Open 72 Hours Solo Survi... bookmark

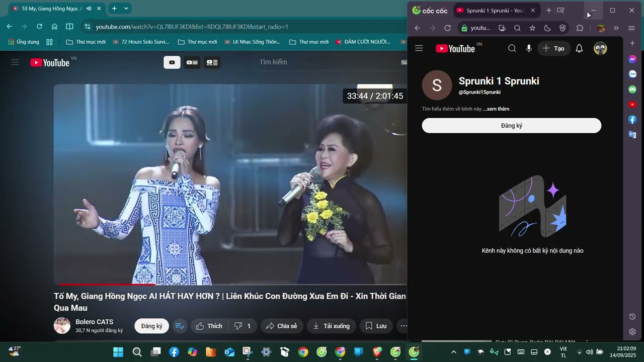[141, 42]
